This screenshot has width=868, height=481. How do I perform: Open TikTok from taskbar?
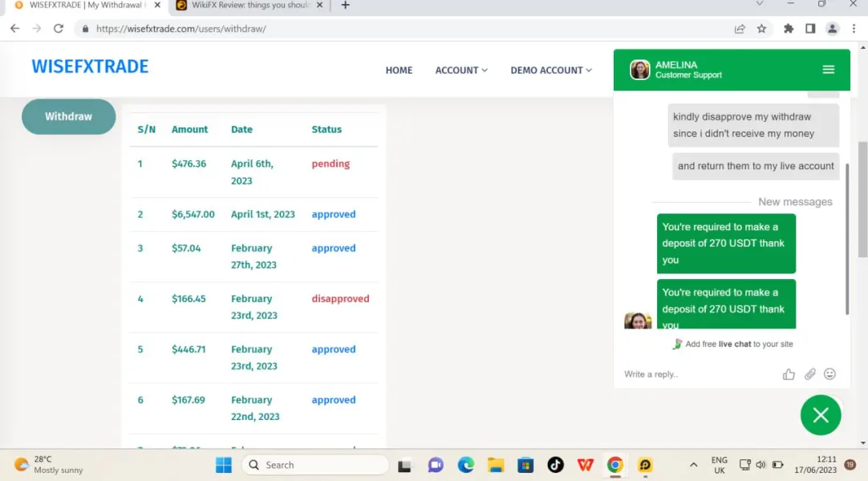[555, 466]
